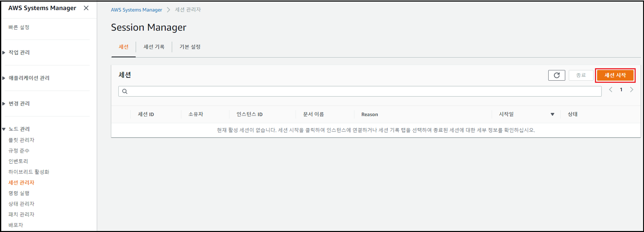Screen dimensions: 644x232
Task: Collapse the 노드 관리 section
Action: tap(4, 129)
